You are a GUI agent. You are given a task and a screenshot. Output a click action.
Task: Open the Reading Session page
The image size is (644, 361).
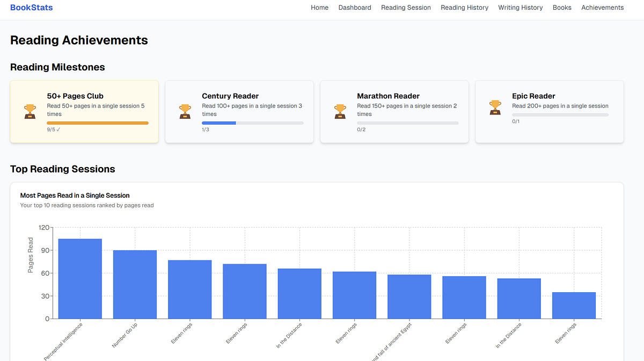pos(406,8)
